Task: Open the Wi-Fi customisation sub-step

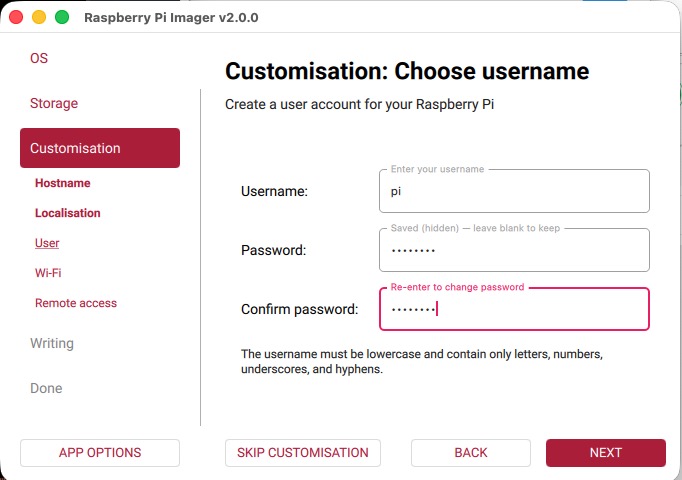Action: tap(48, 273)
